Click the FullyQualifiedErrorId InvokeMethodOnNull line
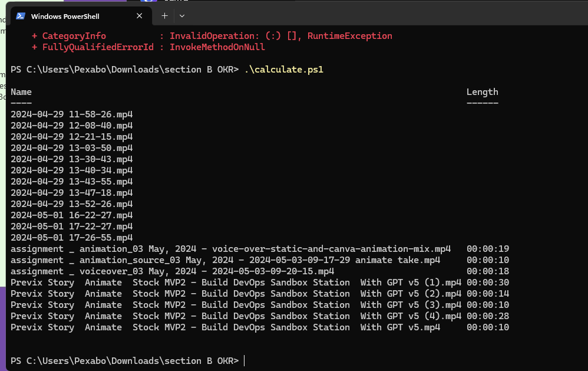This screenshot has height=371, width=588. (148, 47)
